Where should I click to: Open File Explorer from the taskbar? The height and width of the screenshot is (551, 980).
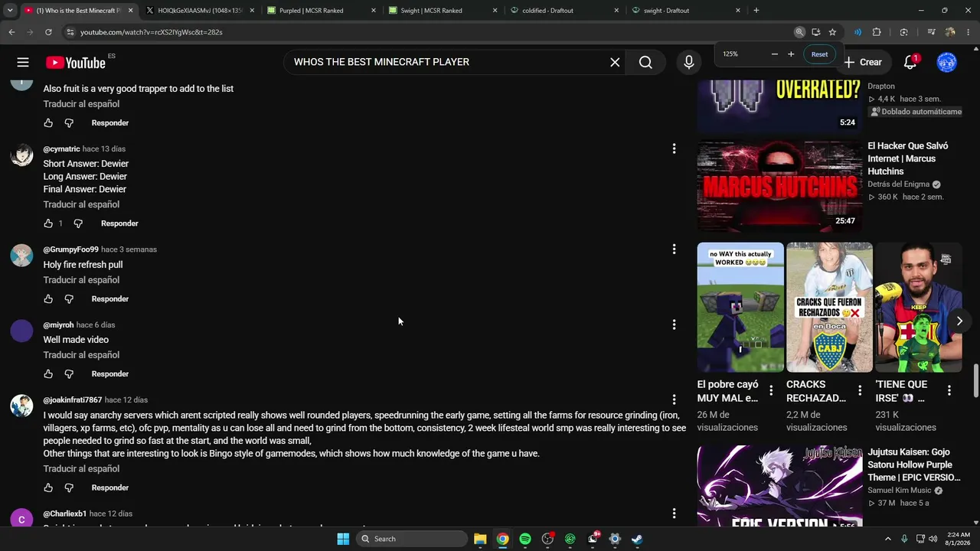(x=480, y=539)
